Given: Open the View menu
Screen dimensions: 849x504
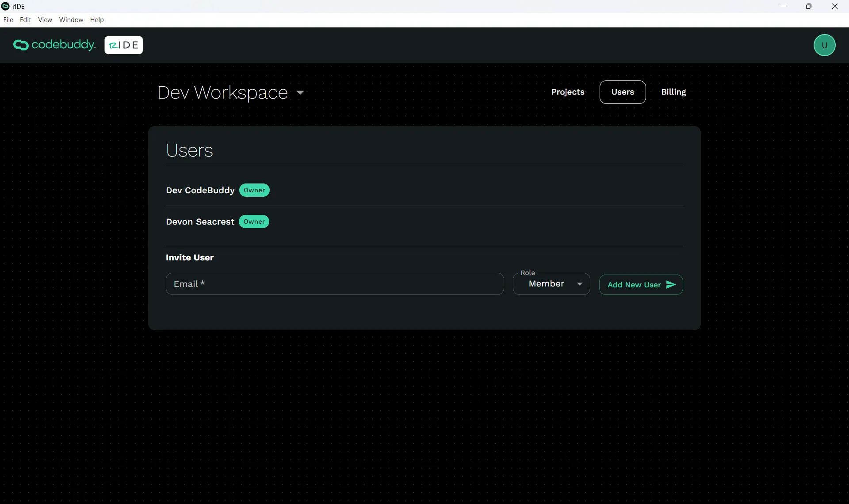Looking at the screenshot, I should click(x=45, y=20).
